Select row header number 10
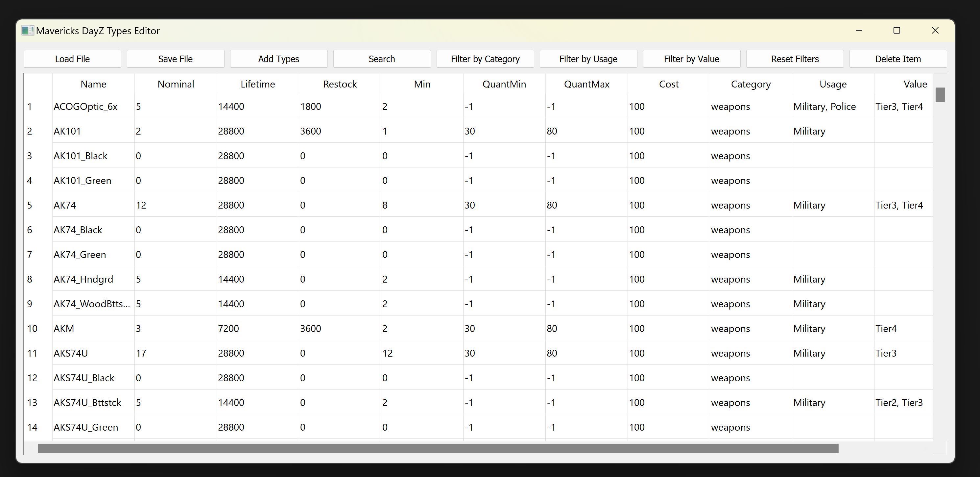Viewport: 980px width, 477px height. pyautogui.click(x=38, y=329)
